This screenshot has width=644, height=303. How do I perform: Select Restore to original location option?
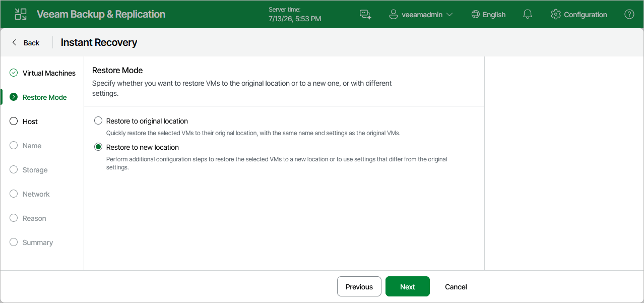coord(98,121)
